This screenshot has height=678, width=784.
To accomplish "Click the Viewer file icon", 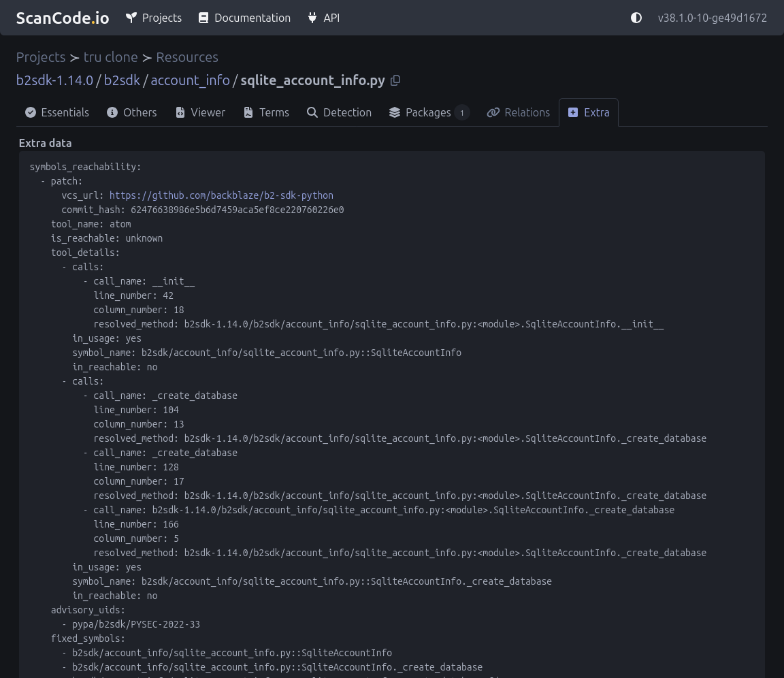I will (180, 112).
